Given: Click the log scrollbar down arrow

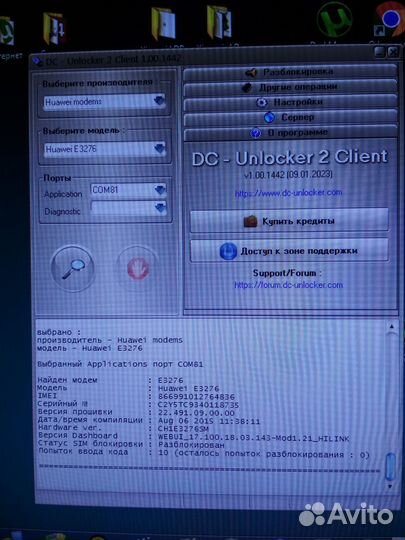Looking at the screenshot, I should (x=390, y=486).
